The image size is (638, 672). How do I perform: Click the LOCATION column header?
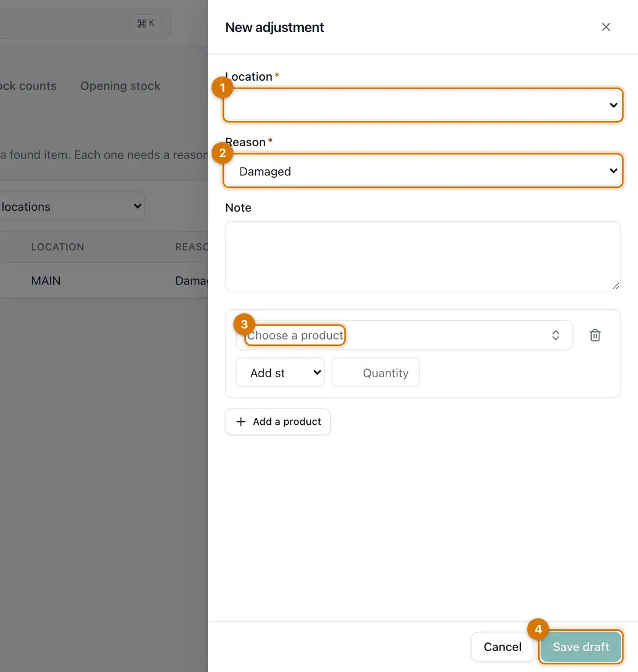pyautogui.click(x=57, y=247)
